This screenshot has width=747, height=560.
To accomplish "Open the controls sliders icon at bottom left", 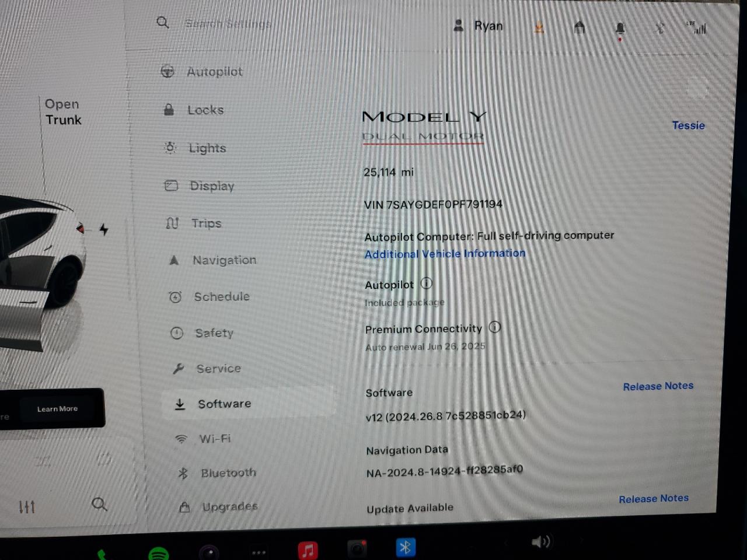I will pos(27,507).
